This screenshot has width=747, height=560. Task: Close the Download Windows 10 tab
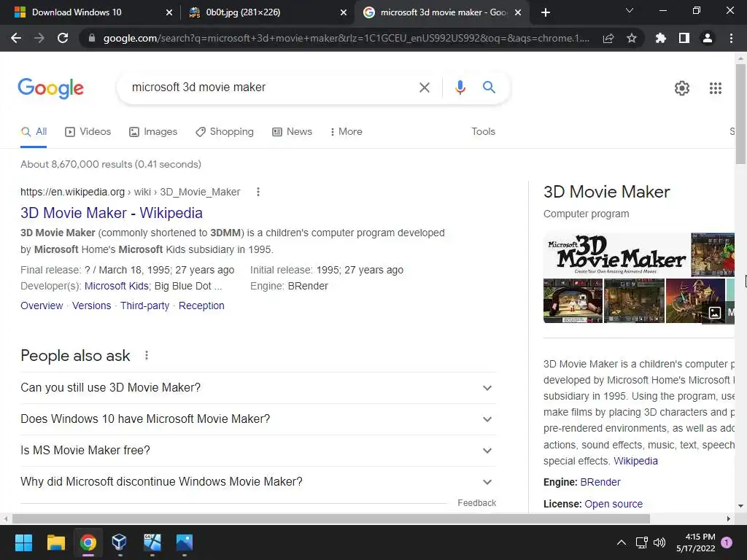coord(169,12)
